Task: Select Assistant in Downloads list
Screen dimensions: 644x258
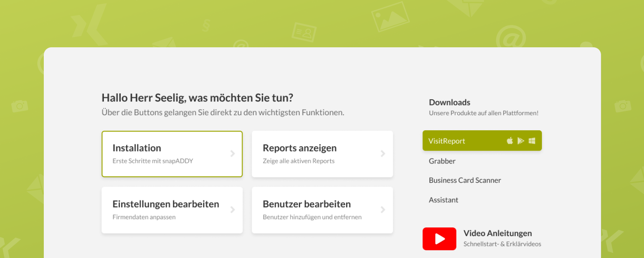Action: pos(444,200)
